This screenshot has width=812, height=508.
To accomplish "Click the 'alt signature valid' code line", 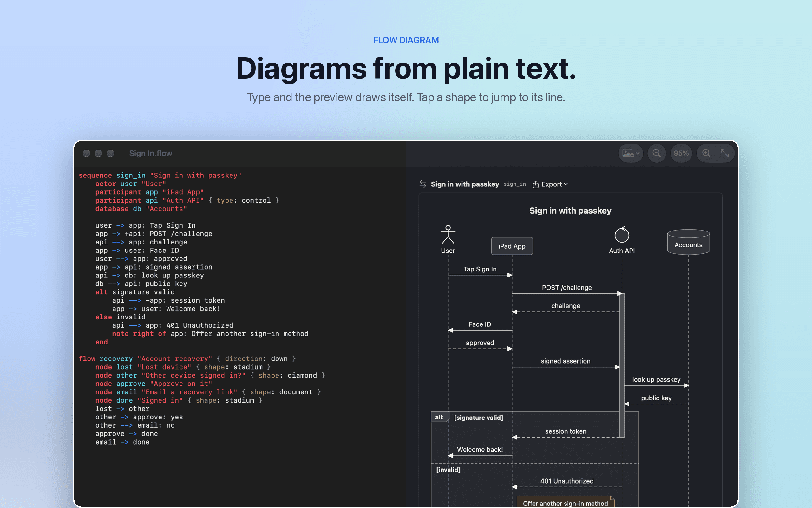I will (135, 292).
